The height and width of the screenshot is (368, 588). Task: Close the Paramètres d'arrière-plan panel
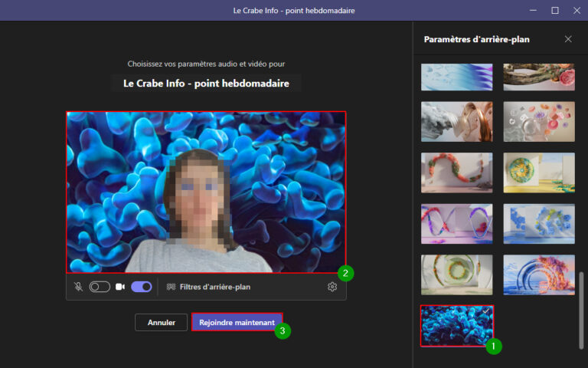568,39
